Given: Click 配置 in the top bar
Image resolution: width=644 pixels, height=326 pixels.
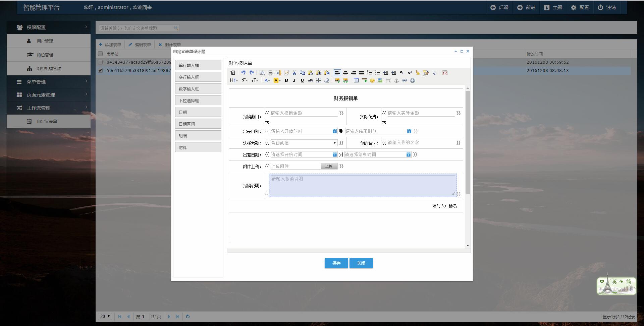Looking at the screenshot, I should (x=580, y=7).
